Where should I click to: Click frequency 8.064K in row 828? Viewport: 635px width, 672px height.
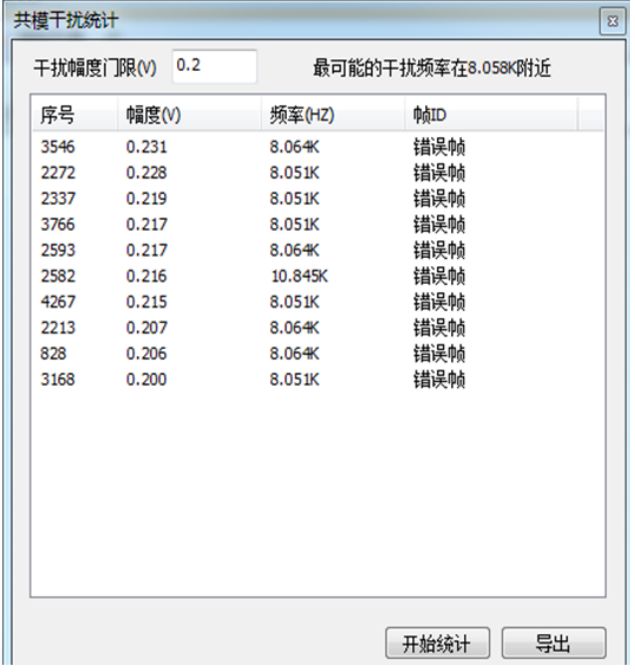click(294, 353)
